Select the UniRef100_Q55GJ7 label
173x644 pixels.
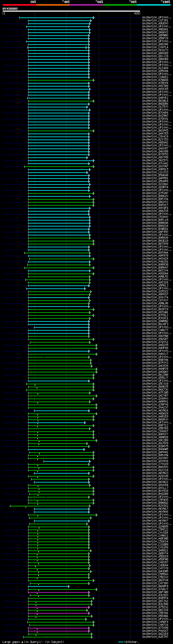[155, 378]
